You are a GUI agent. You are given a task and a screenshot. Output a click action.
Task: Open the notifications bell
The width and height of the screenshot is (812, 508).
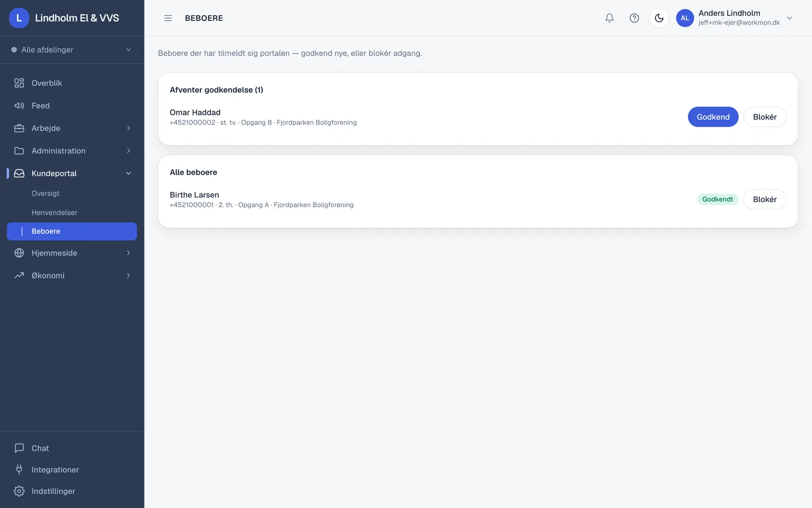coord(610,18)
